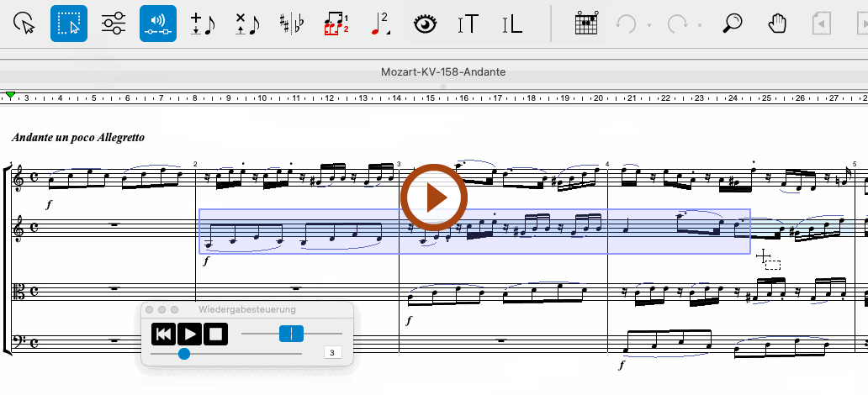Select the IL lyrics tool
868x395 pixels.
click(x=511, y=24)
